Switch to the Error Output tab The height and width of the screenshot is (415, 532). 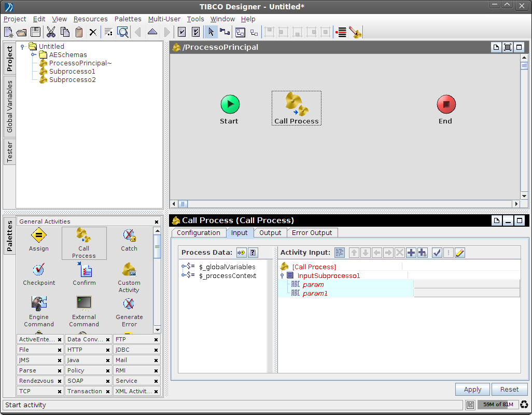click(312, 233)
